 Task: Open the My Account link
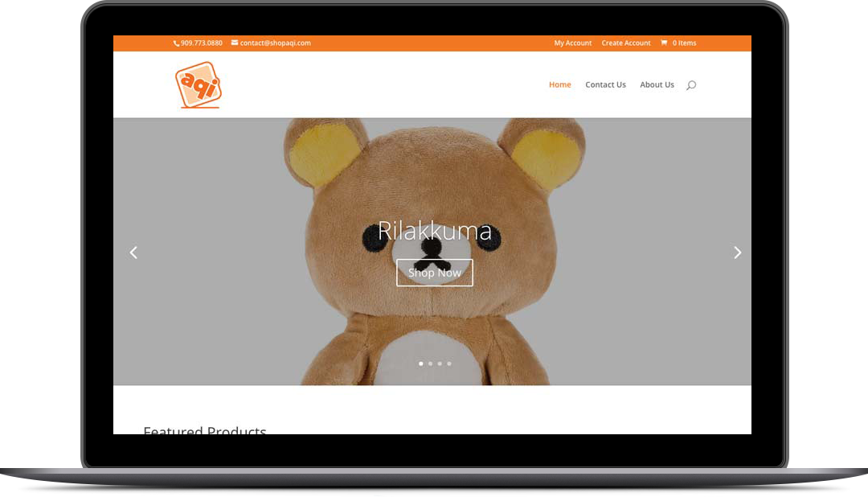[572, 43]
